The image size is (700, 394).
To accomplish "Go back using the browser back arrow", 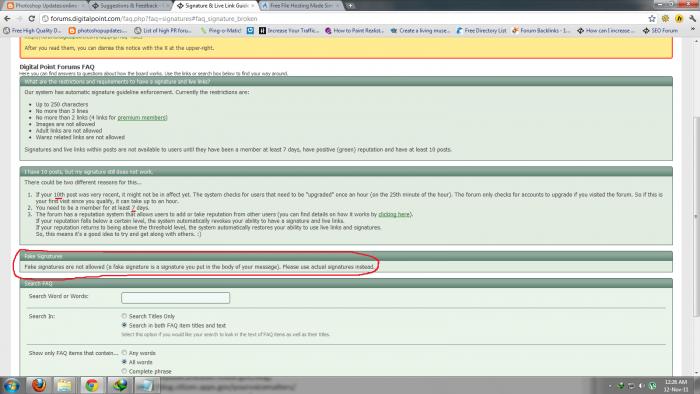I will 7,19.
